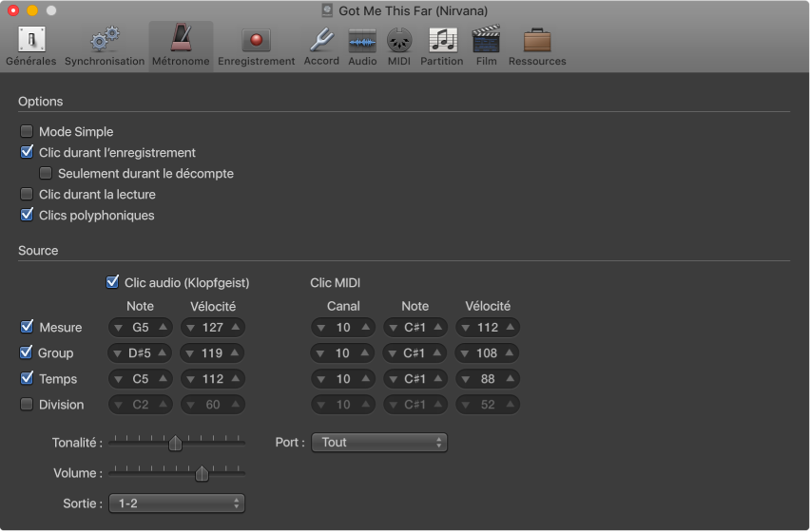The width and height of the screenshot is (810, 532).
Task: Decrease the Temps audio vélocité 112
Action: (189, 379)
